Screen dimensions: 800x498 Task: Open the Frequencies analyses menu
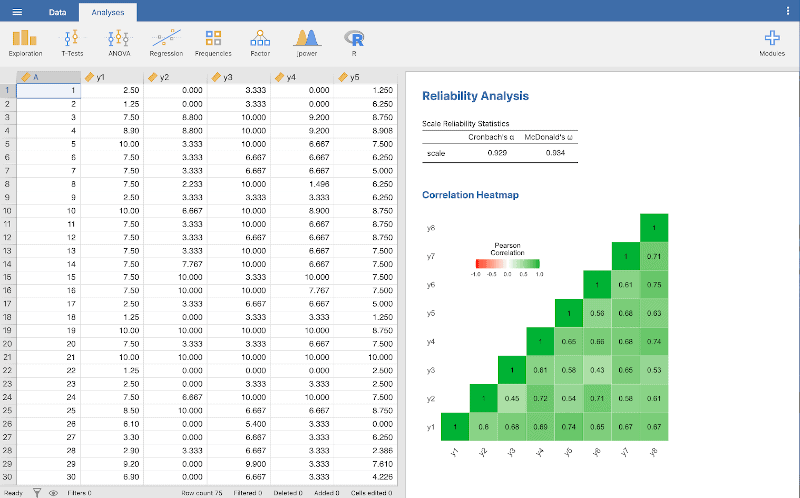pos(213,42)
